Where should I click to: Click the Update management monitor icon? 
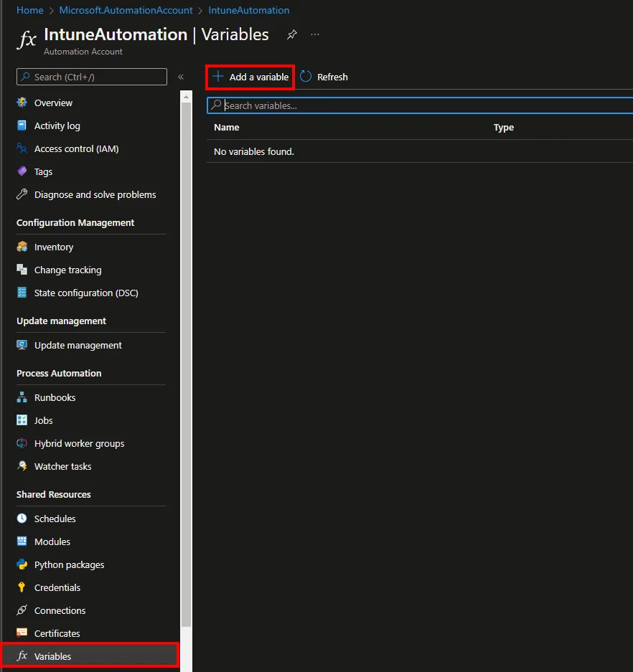(22, 345)
